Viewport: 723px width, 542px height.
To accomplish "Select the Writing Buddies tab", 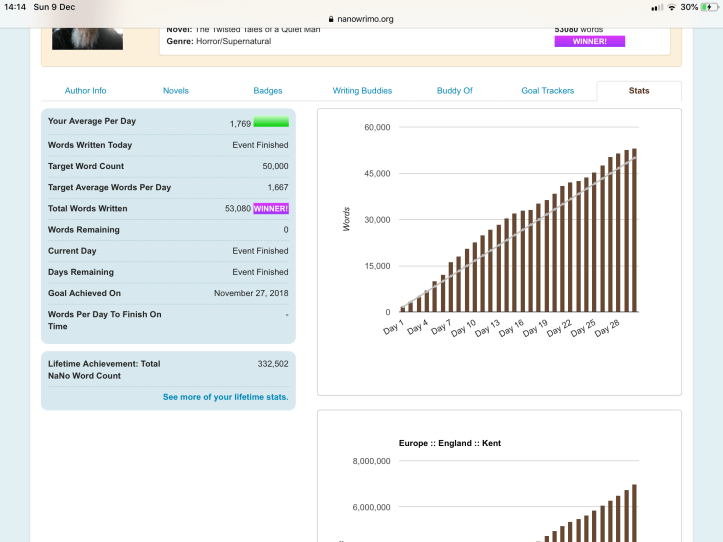I will pyautogui.click(x=362, y=91).
